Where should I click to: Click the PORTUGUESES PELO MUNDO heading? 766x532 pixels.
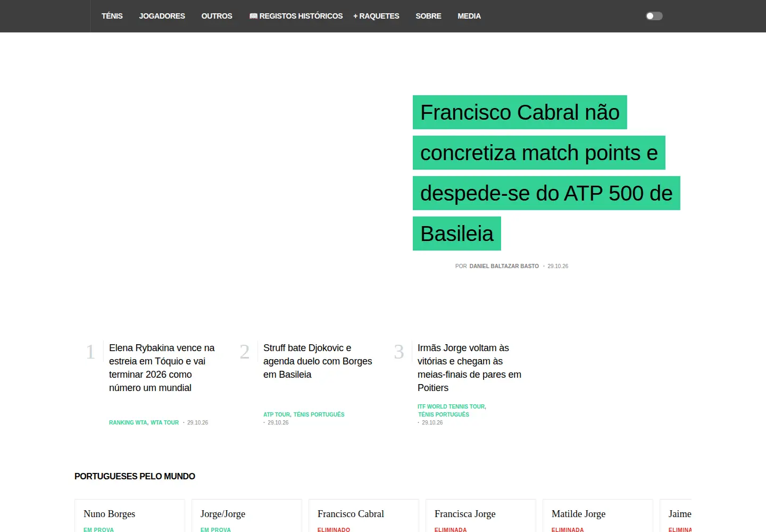coord(135,476)
